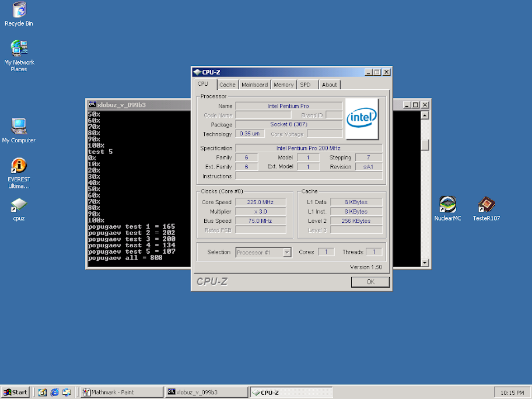
Task: Click the Technology value 0.35 um
Action: pyautogui.click(x=250, y=134)
